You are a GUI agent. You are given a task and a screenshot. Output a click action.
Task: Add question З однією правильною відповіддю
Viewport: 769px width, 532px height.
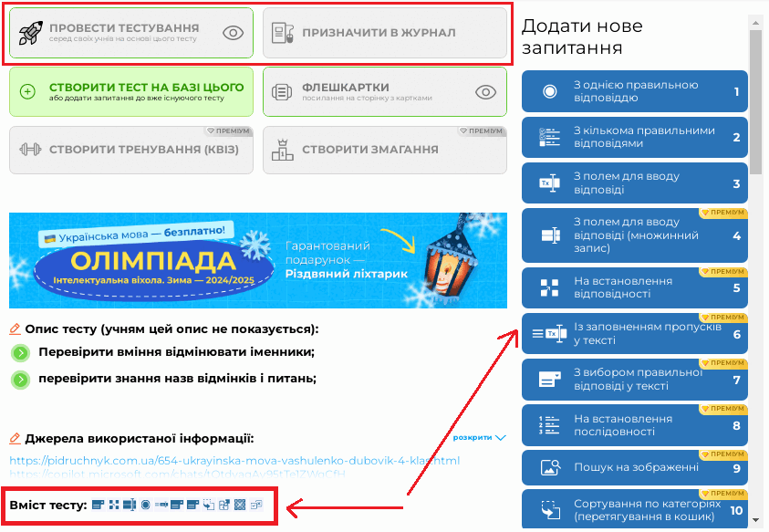coord(635,91)
